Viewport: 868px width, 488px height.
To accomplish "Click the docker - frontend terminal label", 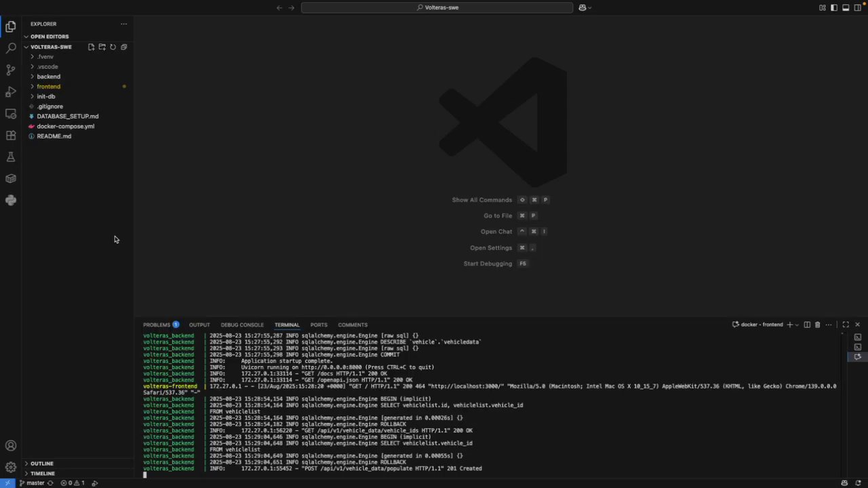I will [757, 325].
